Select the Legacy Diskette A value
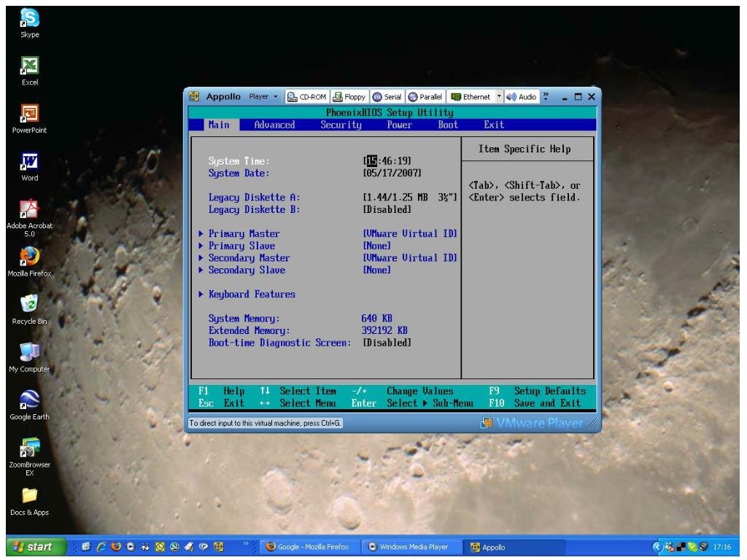 tap(410, 198)
